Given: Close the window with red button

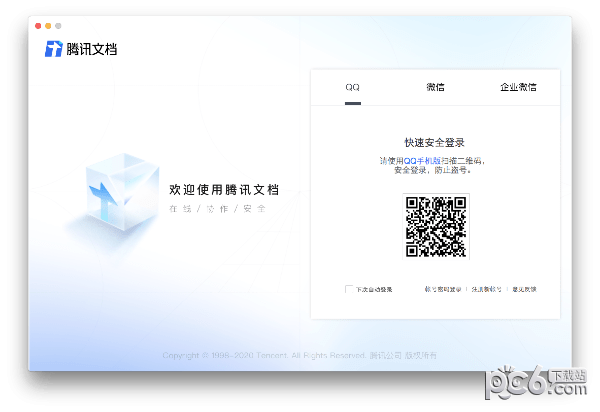Looking at the screenshot, I should (x=38, y=26).
